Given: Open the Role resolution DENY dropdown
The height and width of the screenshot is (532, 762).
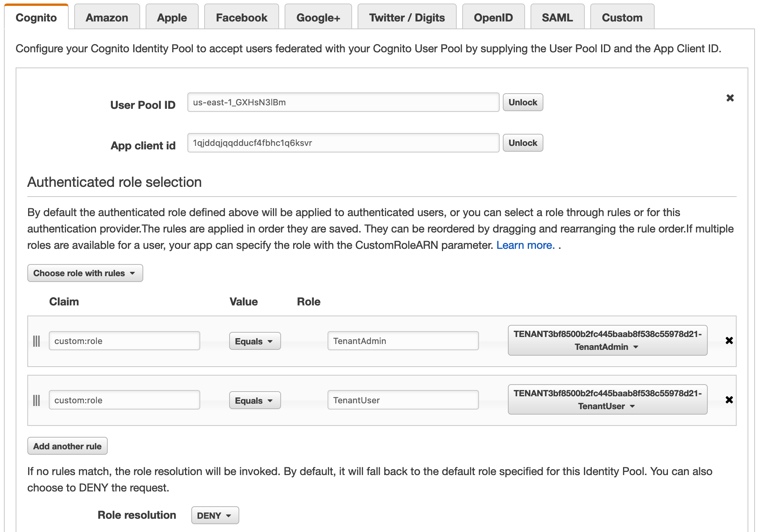Looking at the screenshot, I should coord(215,516).
